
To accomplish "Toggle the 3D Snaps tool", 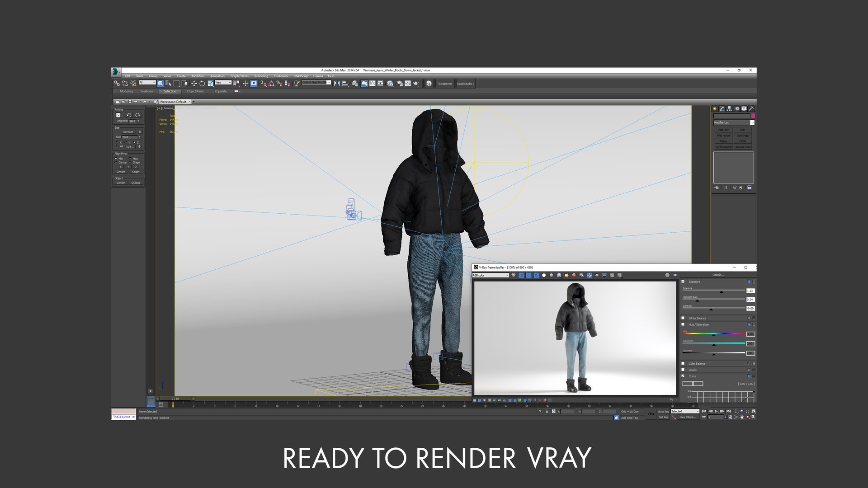I will click(x=263, y=84).
